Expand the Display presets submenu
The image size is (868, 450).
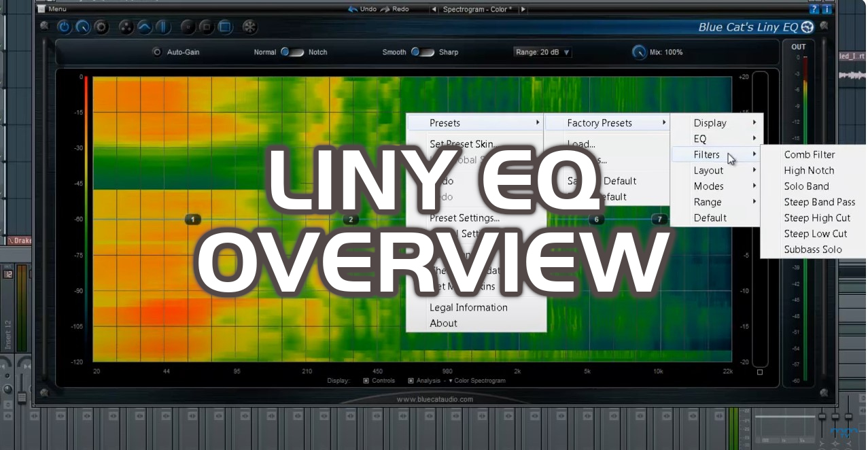click(716, 123)
